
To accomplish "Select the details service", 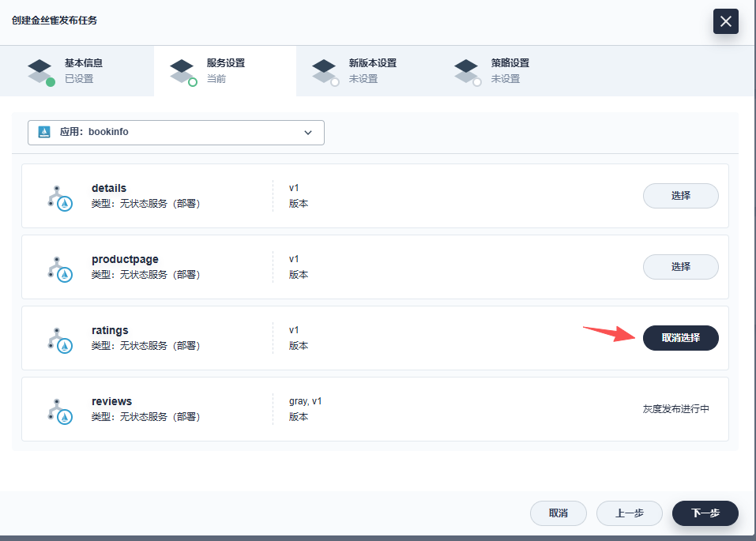I will (x=680, y=196).
